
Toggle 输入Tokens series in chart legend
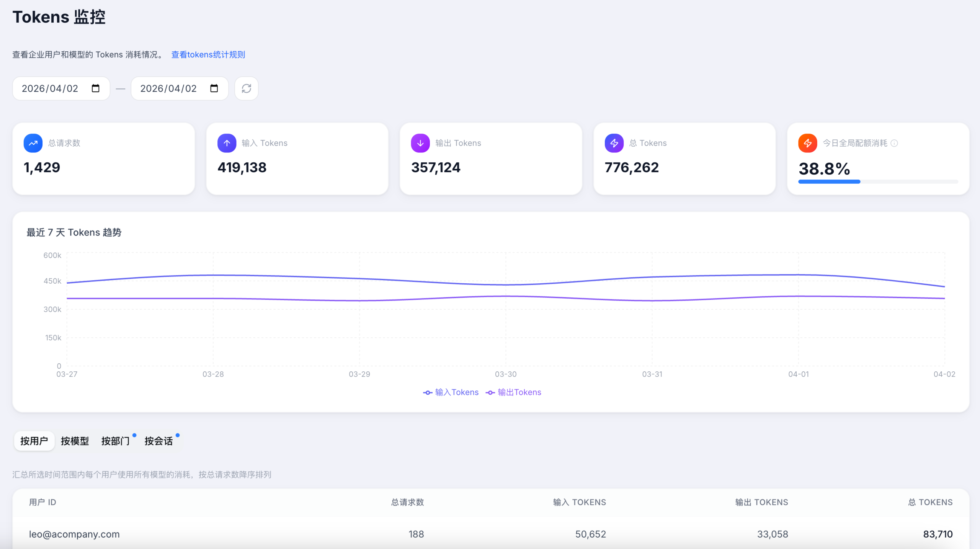pos(451,392)
